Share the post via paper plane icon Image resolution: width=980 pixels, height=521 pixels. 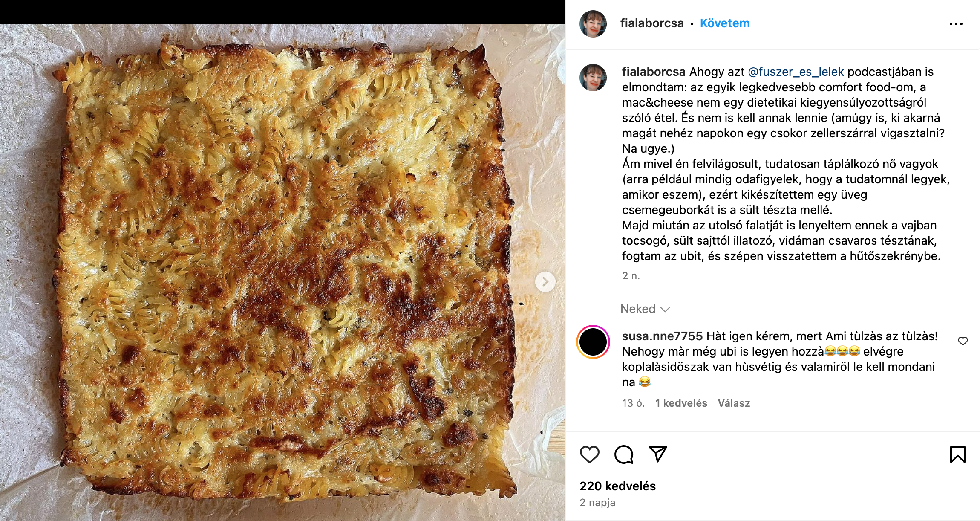657,454
